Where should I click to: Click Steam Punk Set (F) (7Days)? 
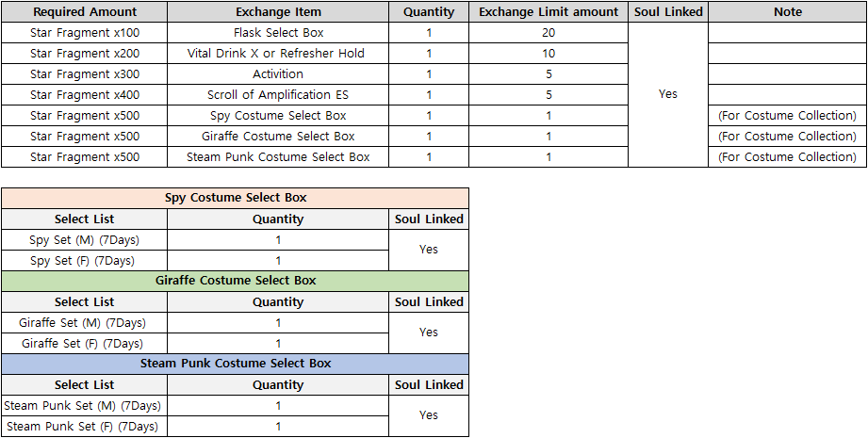tap(84, 427)
